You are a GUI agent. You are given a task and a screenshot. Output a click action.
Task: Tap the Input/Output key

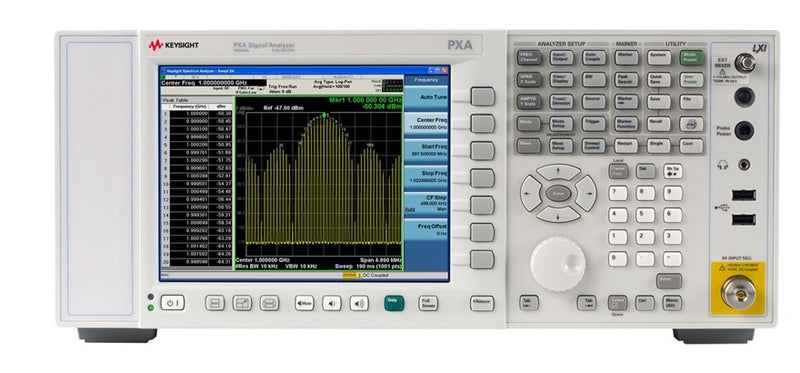point(561,57)
